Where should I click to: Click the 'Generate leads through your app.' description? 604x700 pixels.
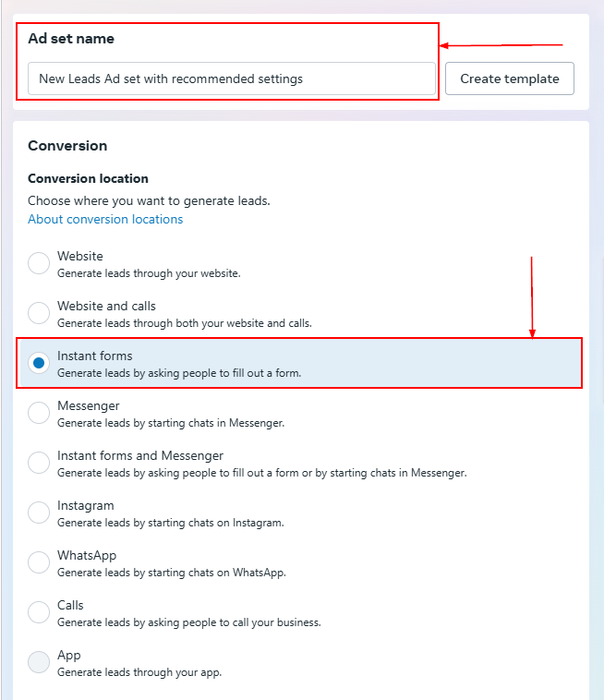[x=139, y=672]
